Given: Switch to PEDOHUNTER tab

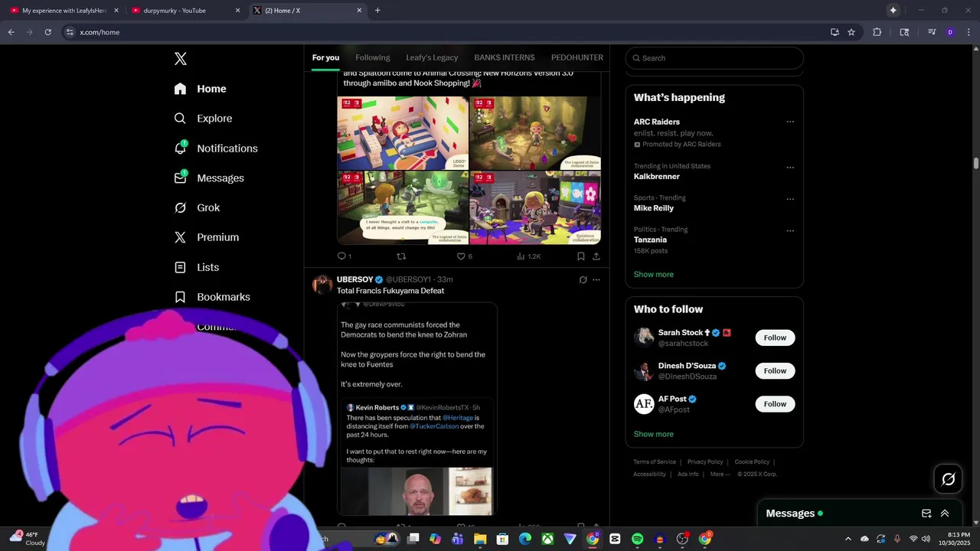Looking at the screenshot, I should (x=577, y=57).
